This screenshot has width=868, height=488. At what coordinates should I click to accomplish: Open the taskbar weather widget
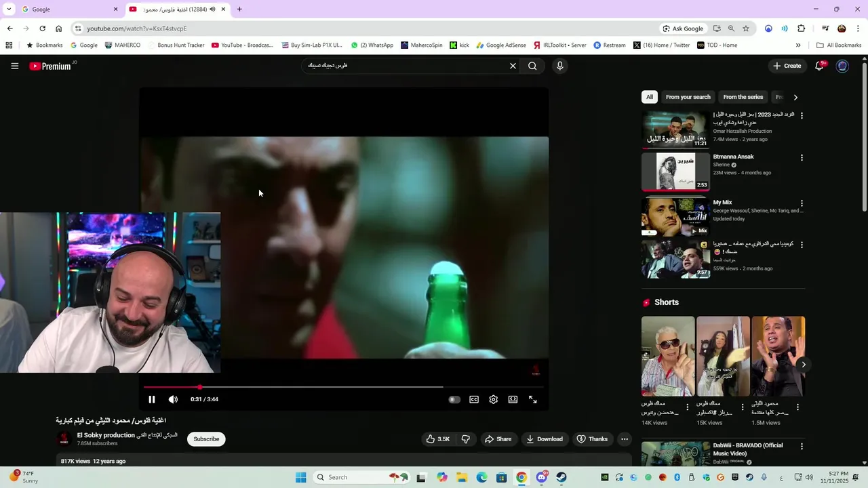tap(24, 477)
